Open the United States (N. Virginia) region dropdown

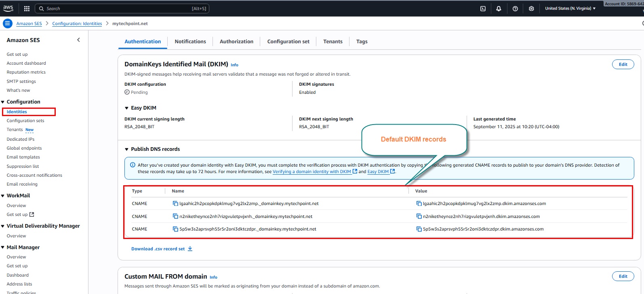[570, 8]
